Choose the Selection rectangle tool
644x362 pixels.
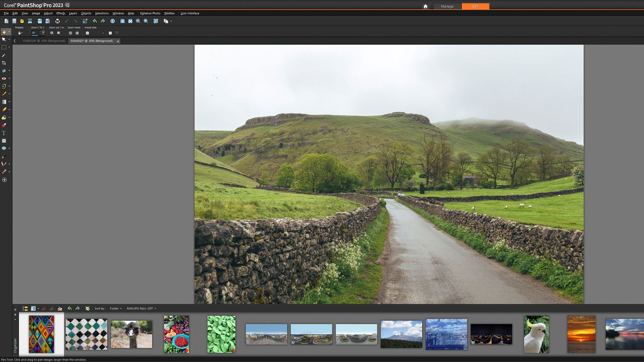coord(4,47)
